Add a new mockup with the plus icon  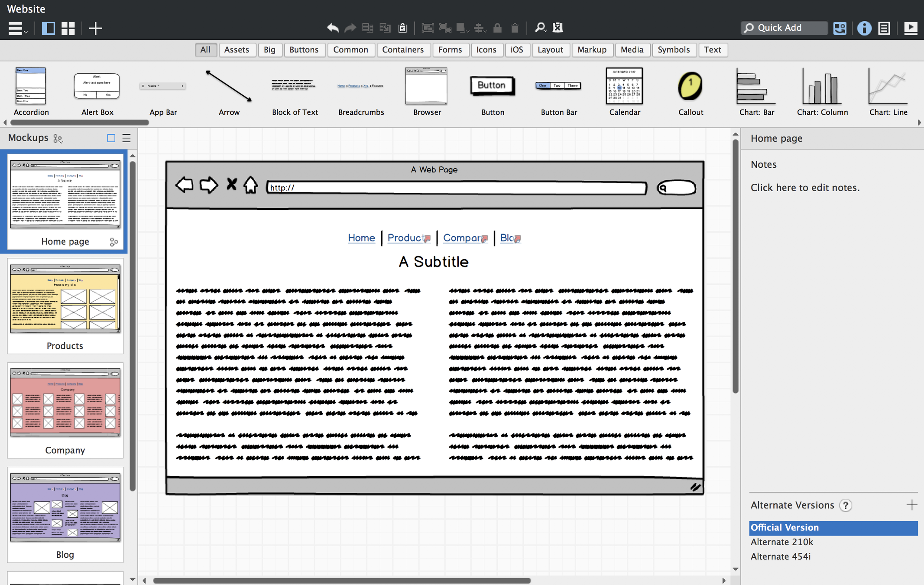[95, 28]
